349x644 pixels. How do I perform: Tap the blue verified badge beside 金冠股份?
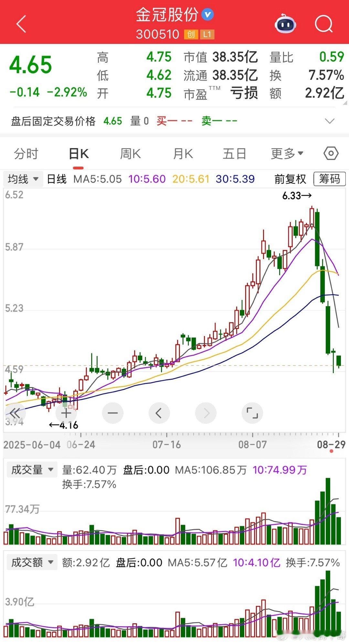coord(207,14)
